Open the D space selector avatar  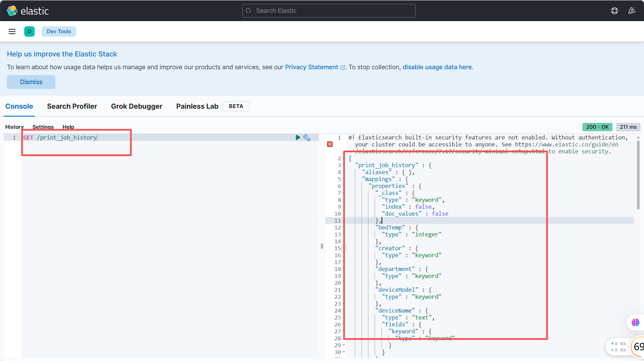(29, 31)
